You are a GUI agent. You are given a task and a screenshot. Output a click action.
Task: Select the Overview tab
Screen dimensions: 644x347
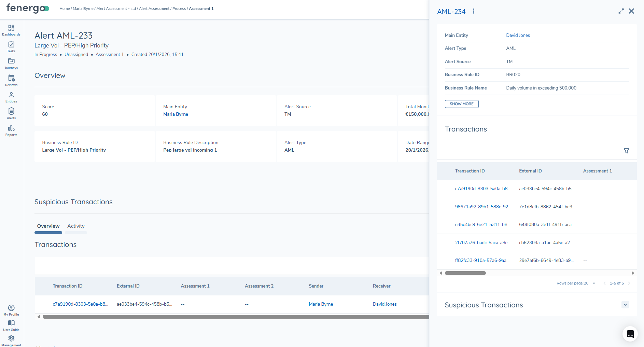[x=48, y=226]
